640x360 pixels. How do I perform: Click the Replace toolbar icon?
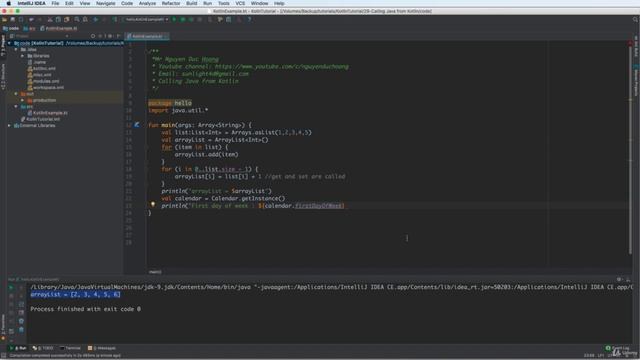(x=85, y=19)
